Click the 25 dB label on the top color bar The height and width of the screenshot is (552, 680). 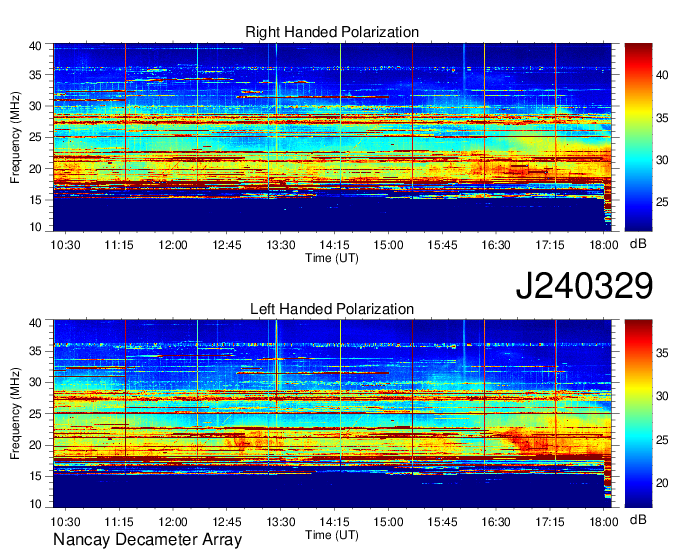point(662,202)
